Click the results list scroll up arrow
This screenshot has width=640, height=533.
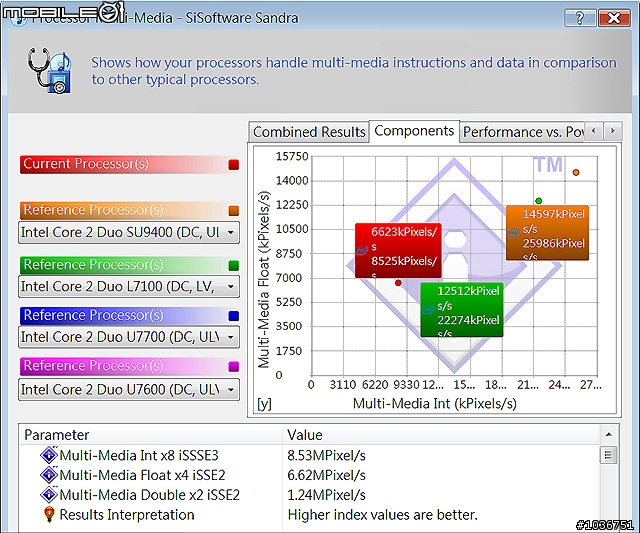point(608,435)
